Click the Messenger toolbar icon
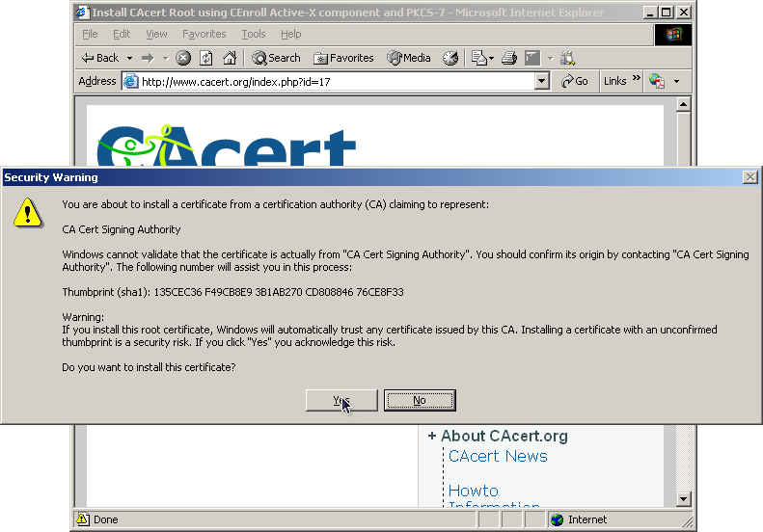The width and height of the screenshot is (763, 532). (567, 59)
